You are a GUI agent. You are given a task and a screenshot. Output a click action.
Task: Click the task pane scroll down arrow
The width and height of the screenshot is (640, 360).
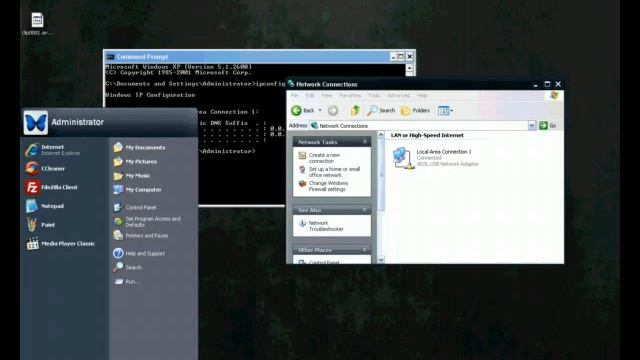(x=381, y=260)
